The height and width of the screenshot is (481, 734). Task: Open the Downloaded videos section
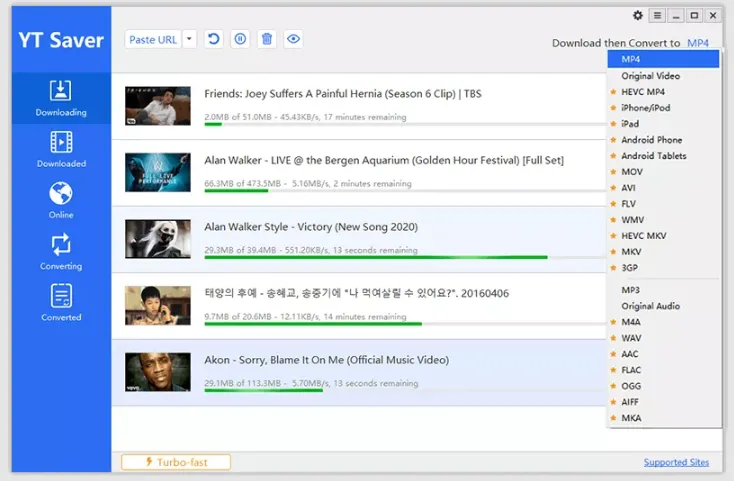pyautogui.click(x=61, y=150)
